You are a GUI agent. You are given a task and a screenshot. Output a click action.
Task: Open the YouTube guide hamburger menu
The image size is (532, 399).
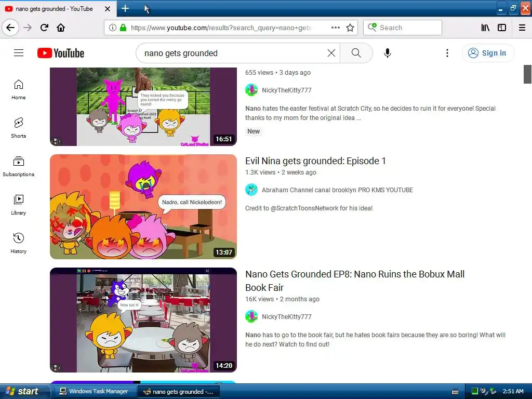coord(19,53)
